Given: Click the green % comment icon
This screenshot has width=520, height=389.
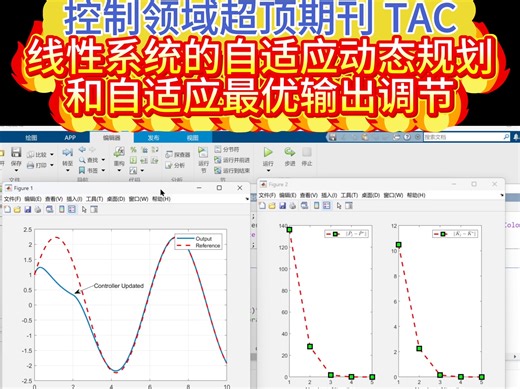Looking at the screenshot, I should [133, 150].
